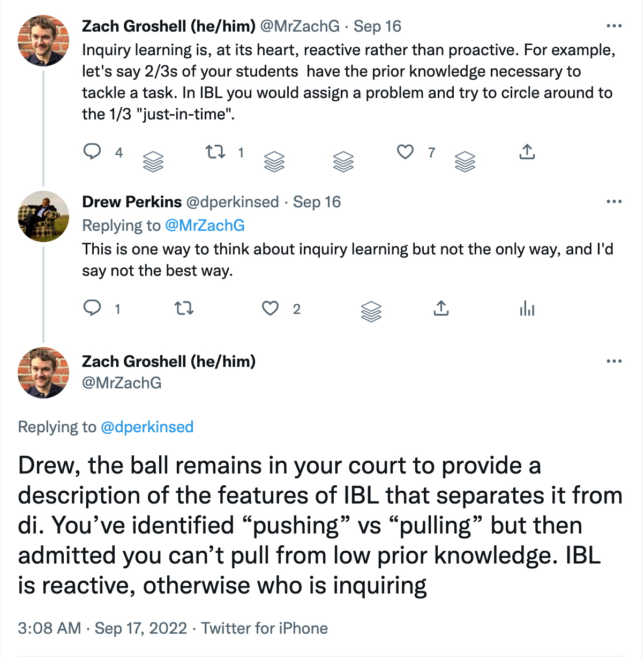Open more options on main Zach Groshell tweet
Screen dimensions: 644x661
click(614, 362)
